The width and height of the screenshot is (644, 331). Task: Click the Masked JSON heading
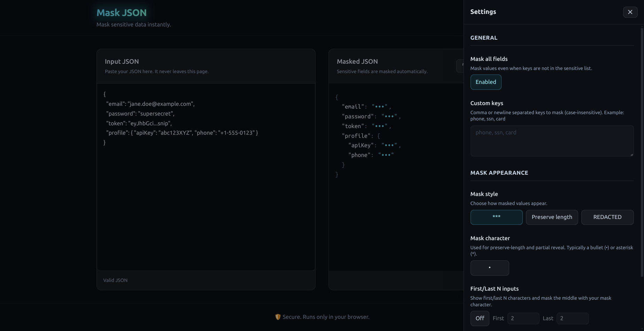point(357,62)
